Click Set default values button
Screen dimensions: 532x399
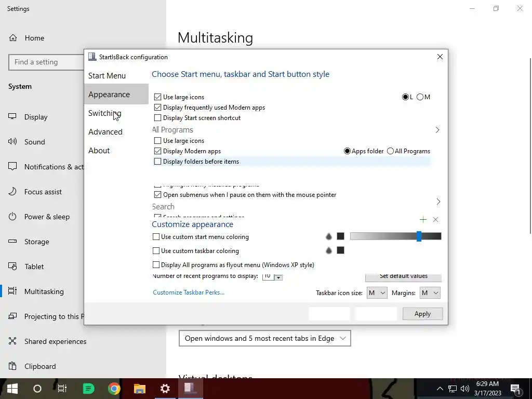(403, 277)
